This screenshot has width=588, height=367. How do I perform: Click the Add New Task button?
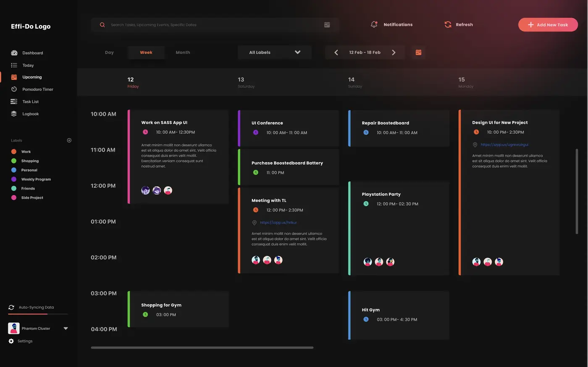[x=548, y=25]
